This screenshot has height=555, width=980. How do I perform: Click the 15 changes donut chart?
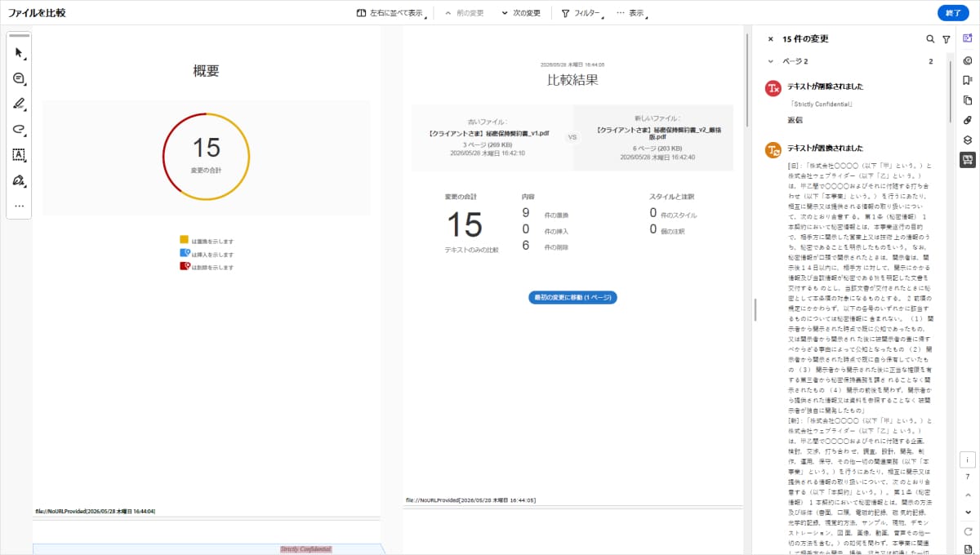click(x=206, y=156)
